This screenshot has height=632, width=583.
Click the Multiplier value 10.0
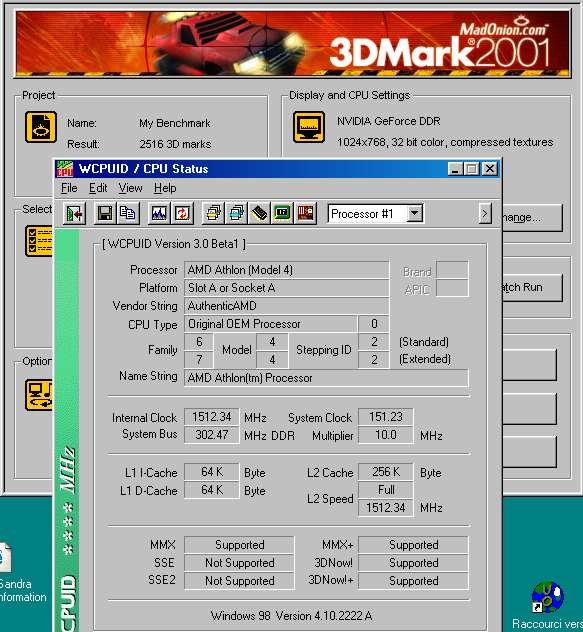386,435
